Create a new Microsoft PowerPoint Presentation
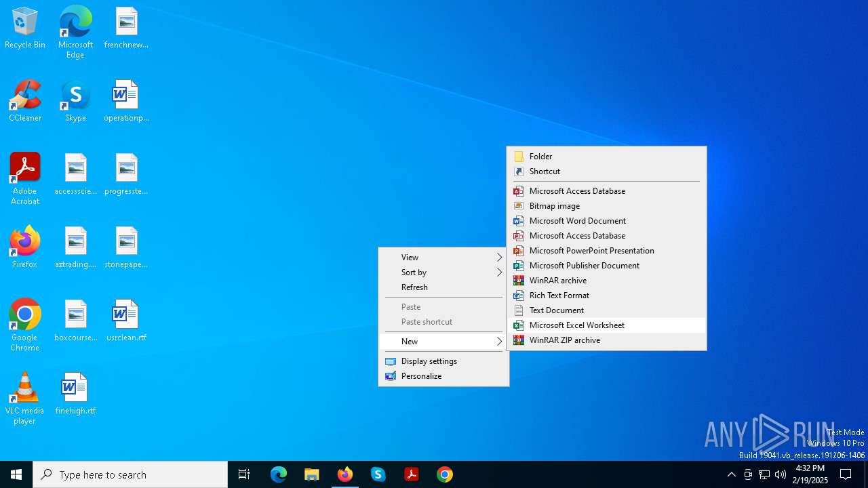This screenshot has height=488, width=868. (606, 251)
